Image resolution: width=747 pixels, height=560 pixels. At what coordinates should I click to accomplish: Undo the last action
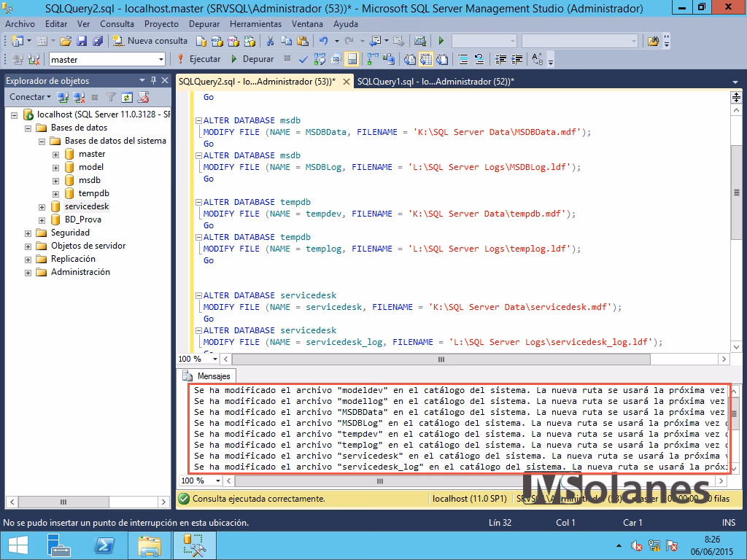pos(324,41)
